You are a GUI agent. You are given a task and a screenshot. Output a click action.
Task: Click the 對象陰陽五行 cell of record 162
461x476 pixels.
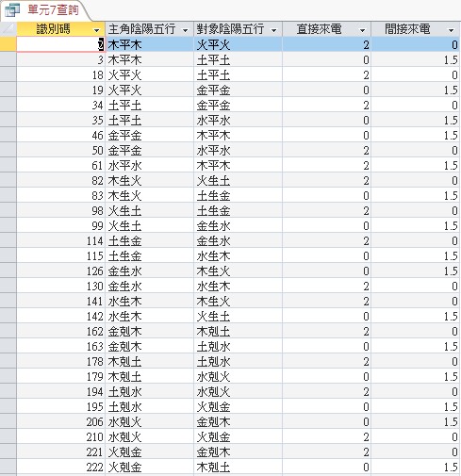(238, 331)
